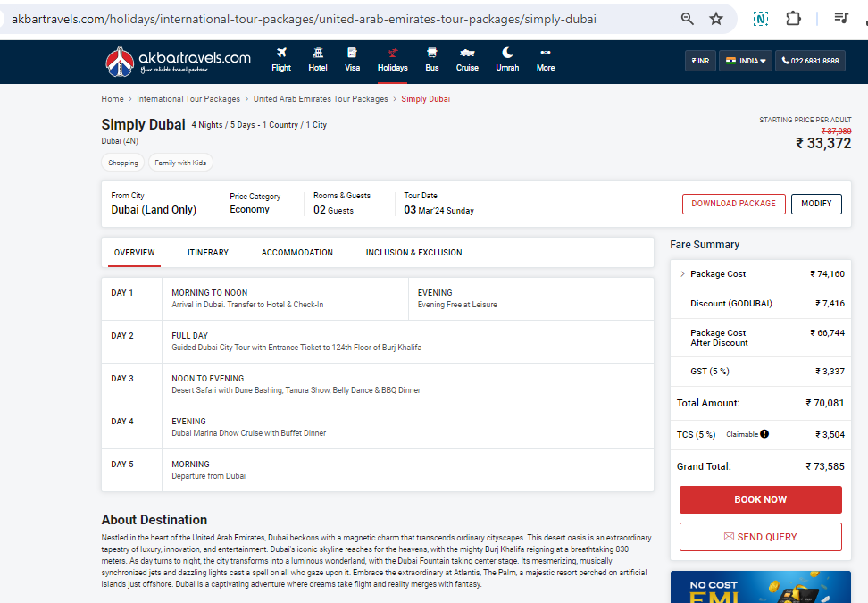The height and width of the screenshot is (603, 868).
Task: Click the Price Category Economy field
Action: pyautogui.click(x=255, y=203)
